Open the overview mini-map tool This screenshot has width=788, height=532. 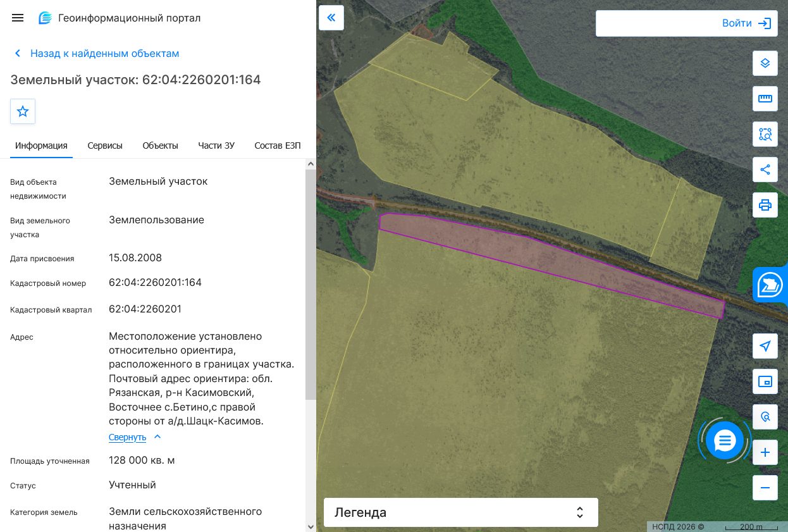coord(765,381)
